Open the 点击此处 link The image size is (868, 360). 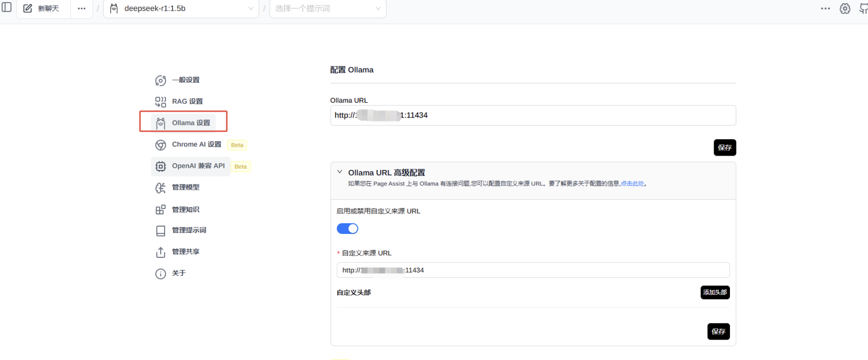tap(632, 184)
